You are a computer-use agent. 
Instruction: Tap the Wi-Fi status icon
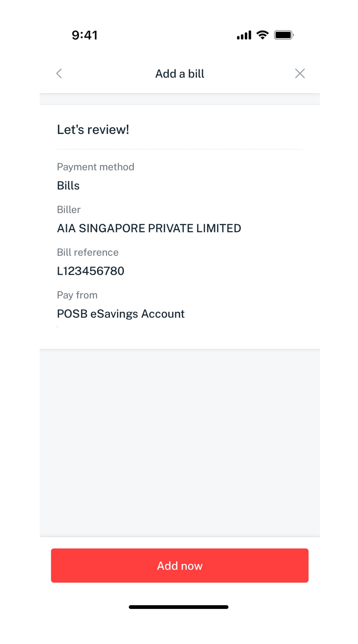coord(262,35)
